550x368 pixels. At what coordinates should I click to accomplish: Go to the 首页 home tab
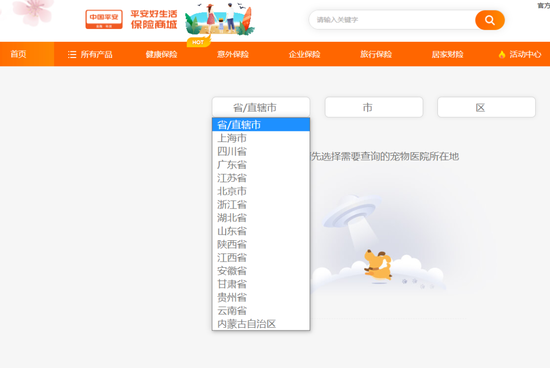coord(18,54)
